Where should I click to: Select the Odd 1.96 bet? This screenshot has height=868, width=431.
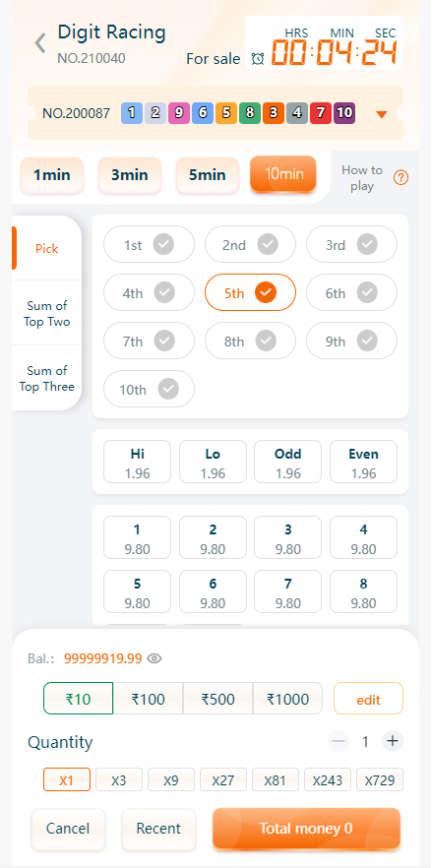click(287, 462)
